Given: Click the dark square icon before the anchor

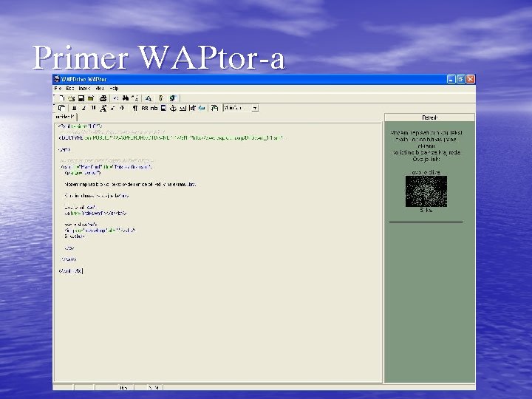Looking at the screenshot, I should [x=163, y=108].
